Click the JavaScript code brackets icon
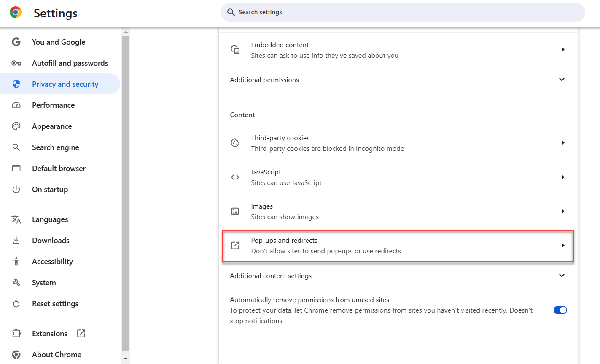The height and width of the screenshot is (364, 600). tap(235, 177)
